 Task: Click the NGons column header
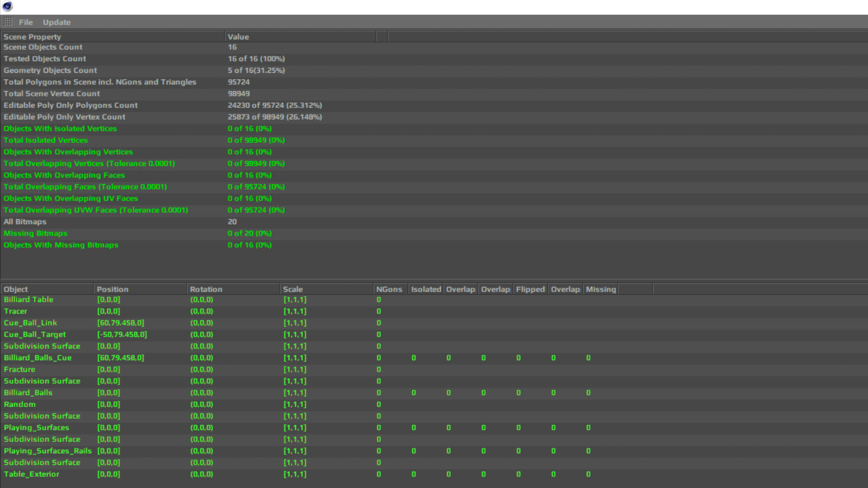[390, 289]
